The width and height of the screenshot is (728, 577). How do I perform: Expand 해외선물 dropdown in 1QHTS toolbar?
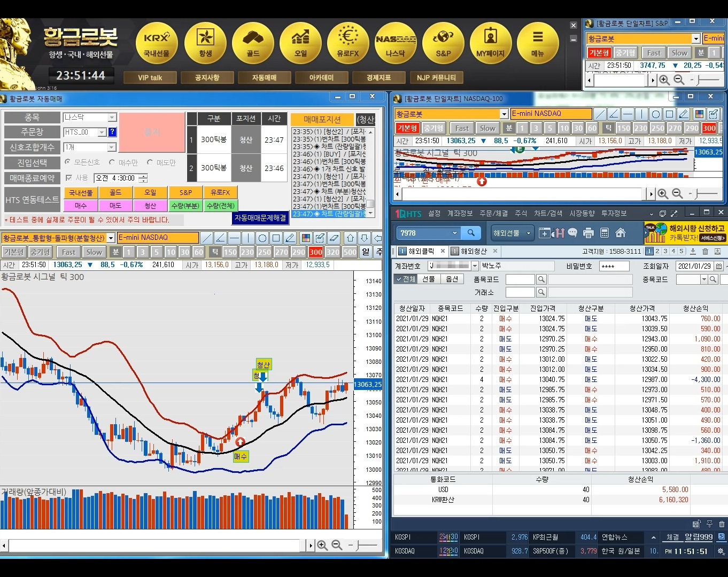[x=528, y=233]
